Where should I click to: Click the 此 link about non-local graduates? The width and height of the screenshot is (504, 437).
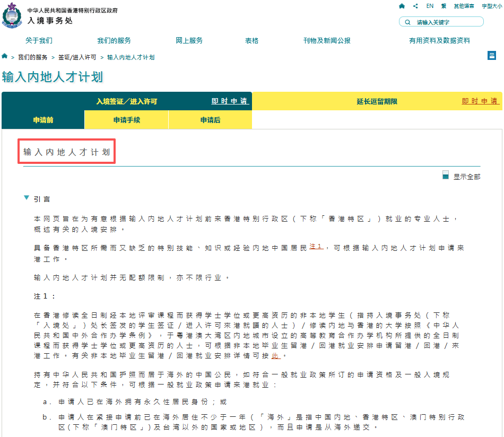[x=275, y=356]
